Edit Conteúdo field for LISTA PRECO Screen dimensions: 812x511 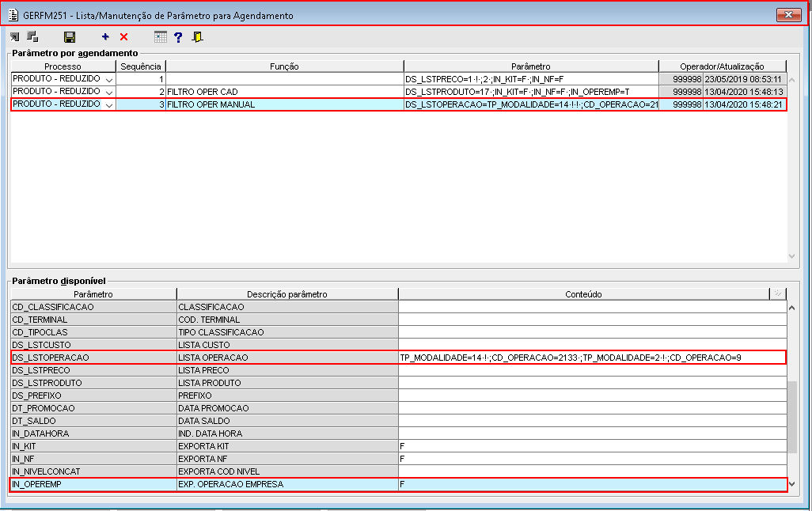pyautogui.click(x=593, y=370)
